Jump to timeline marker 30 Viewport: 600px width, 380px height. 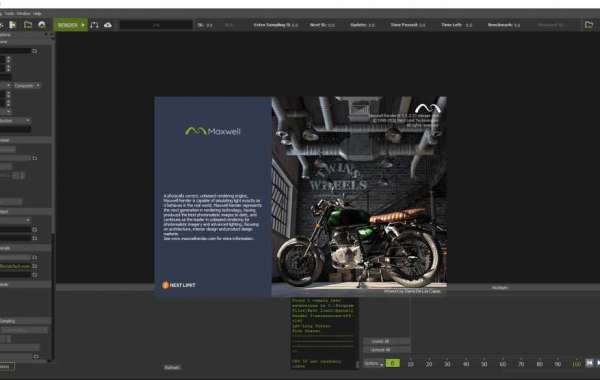447,364
